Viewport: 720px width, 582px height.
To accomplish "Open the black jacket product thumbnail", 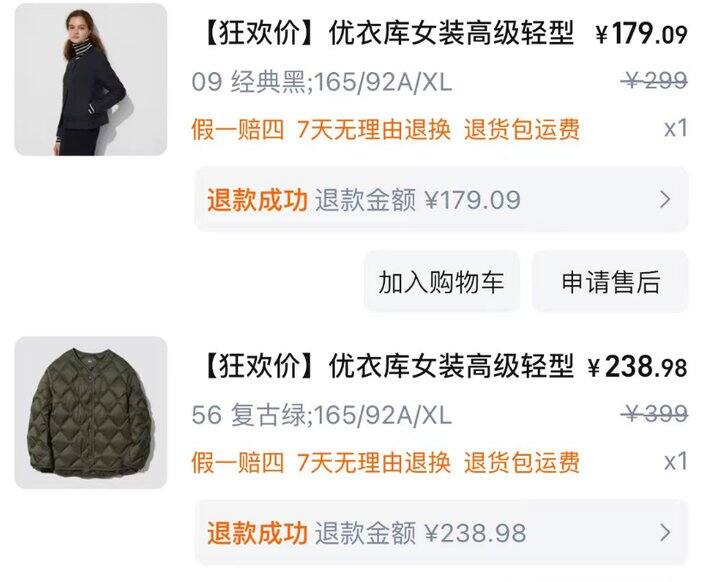I will click(91, 80).
